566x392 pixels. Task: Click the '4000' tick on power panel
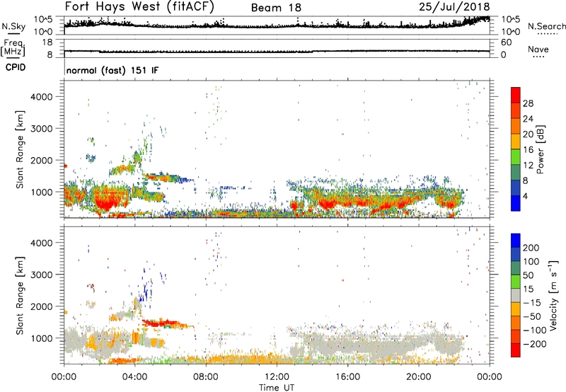(42, 97)
